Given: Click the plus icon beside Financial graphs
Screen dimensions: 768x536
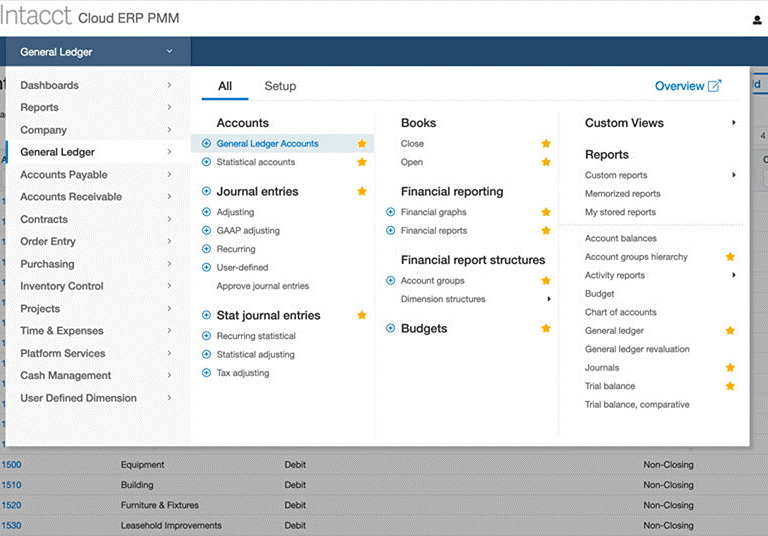Looking at the screenshot, I should [x=390, y=212].
